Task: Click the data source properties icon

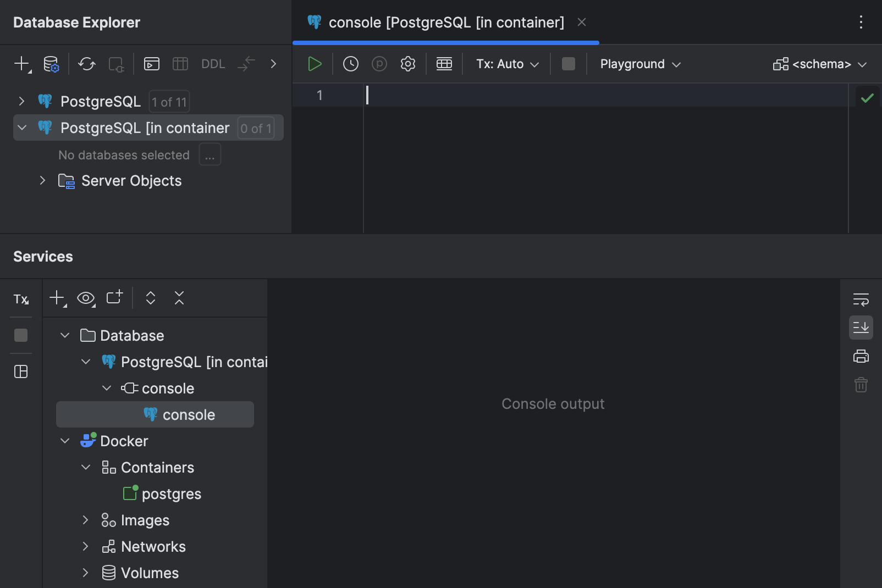Action: [x=51, y=64]
